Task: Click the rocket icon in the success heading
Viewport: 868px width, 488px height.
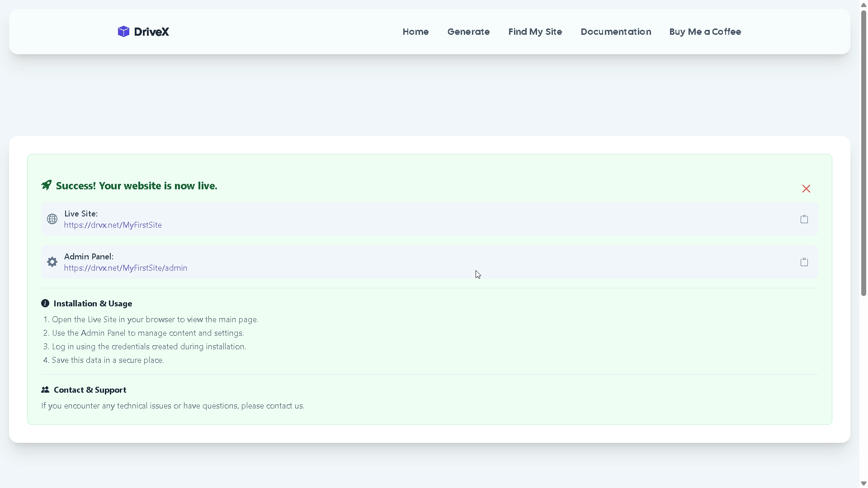Action: pos(47,185)
